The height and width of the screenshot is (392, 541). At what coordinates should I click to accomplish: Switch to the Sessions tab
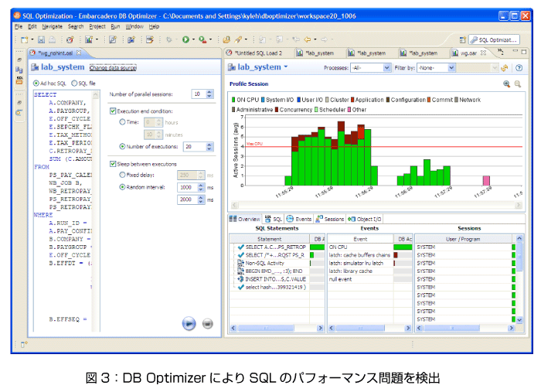(329, 219)
